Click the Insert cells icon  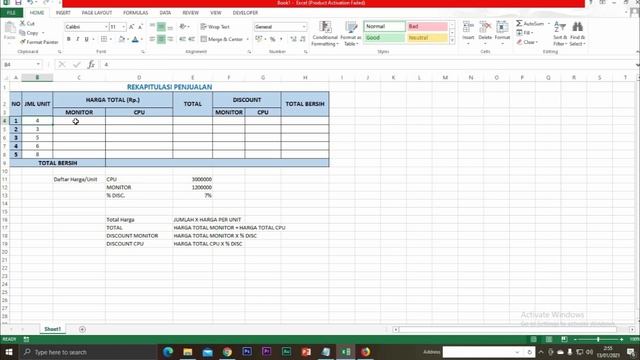[468, 27]
